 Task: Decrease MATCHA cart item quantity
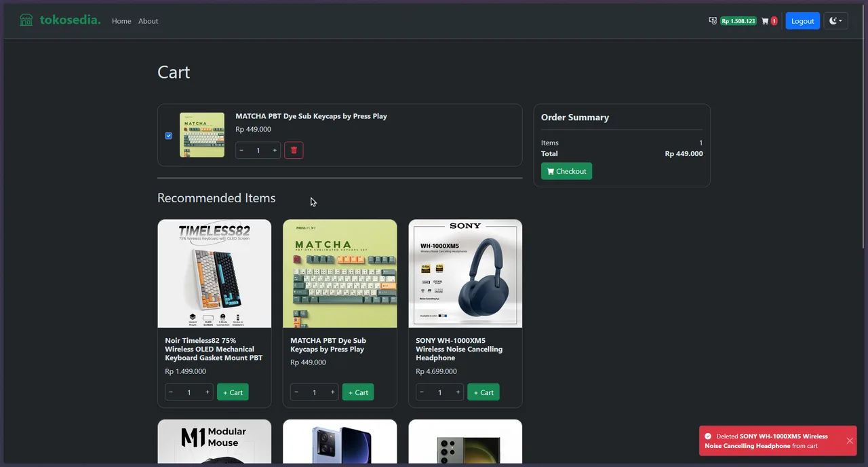(x=241, y=150)
